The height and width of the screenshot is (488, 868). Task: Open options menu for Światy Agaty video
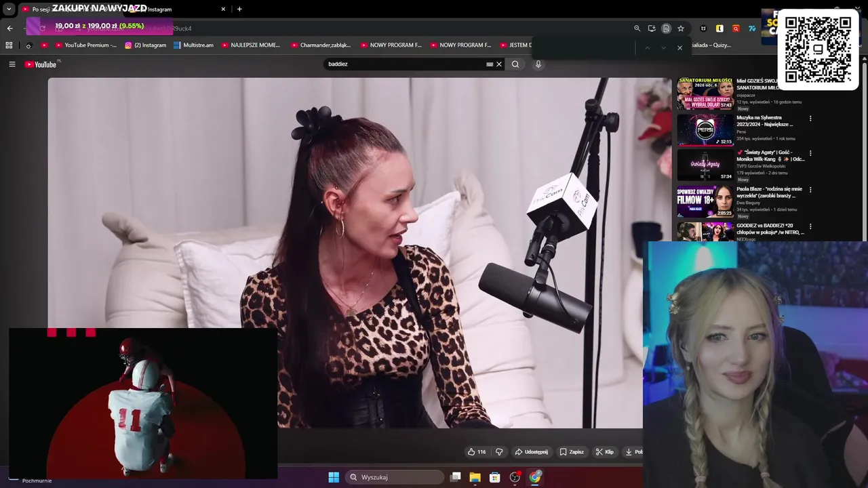click(x=810, y=153)
